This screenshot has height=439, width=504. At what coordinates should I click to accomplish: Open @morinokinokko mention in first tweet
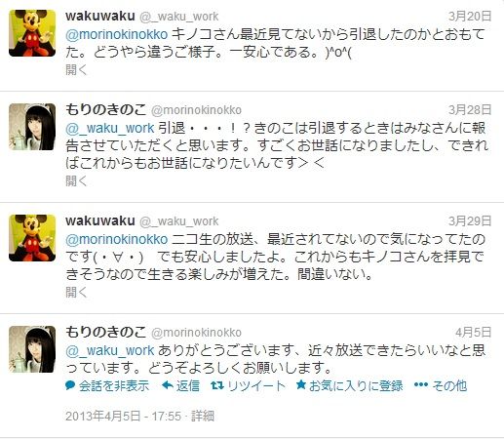117,34
